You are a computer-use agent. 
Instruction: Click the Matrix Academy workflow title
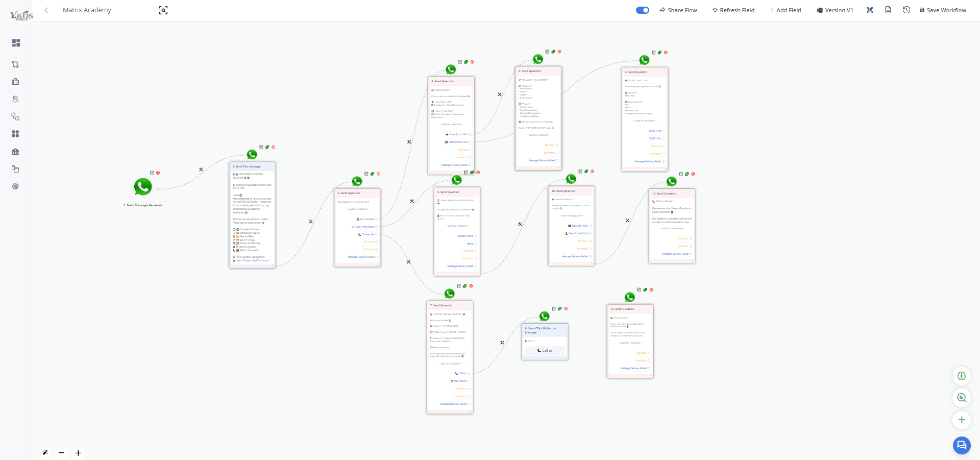(x=87, y=10)
